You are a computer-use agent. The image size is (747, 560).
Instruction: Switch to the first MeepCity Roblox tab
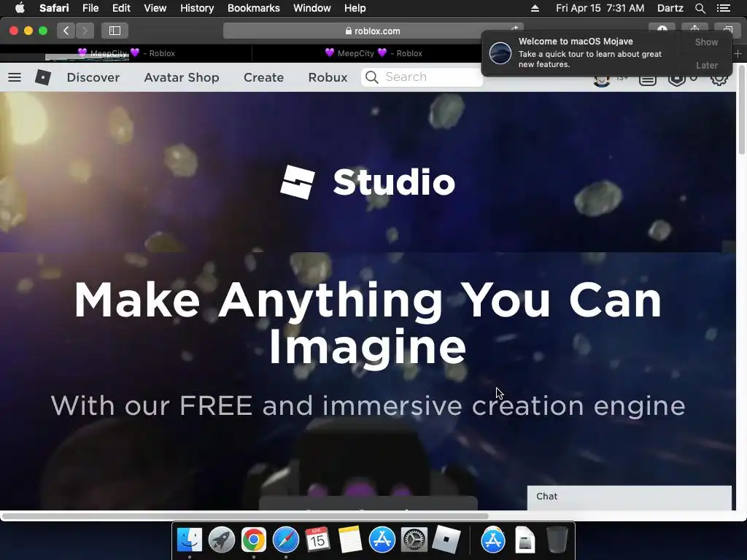tap(126, 53)
